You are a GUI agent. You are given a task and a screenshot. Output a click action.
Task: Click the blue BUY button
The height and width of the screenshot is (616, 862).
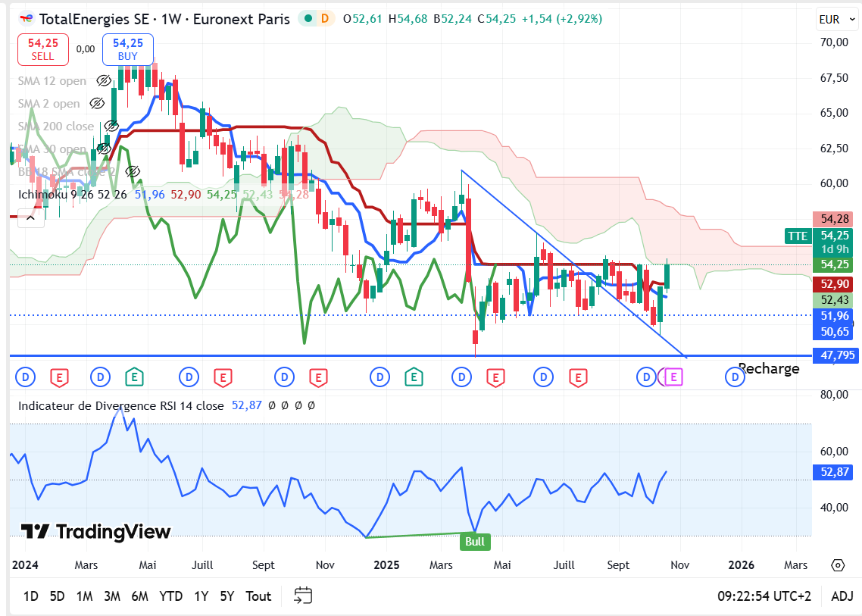127,49
